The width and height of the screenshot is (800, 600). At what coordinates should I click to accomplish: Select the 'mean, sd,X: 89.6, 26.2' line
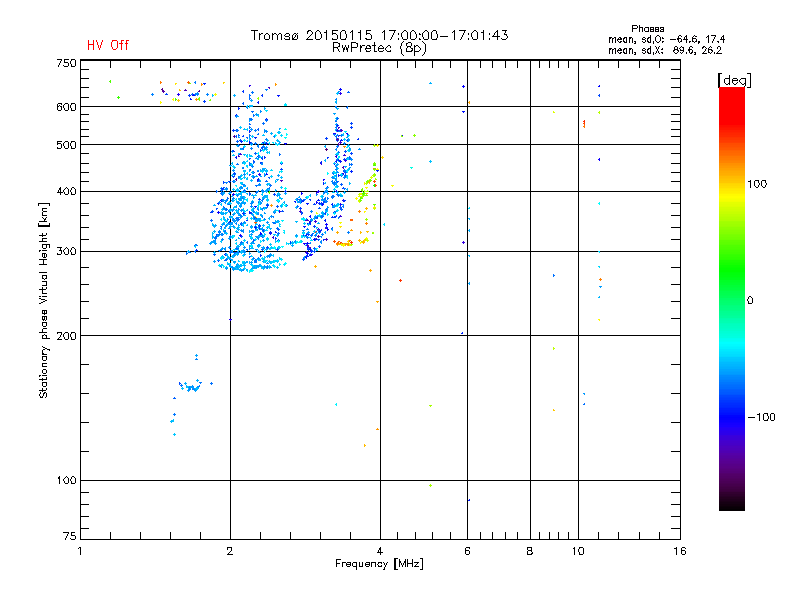[x=665, y=51]
